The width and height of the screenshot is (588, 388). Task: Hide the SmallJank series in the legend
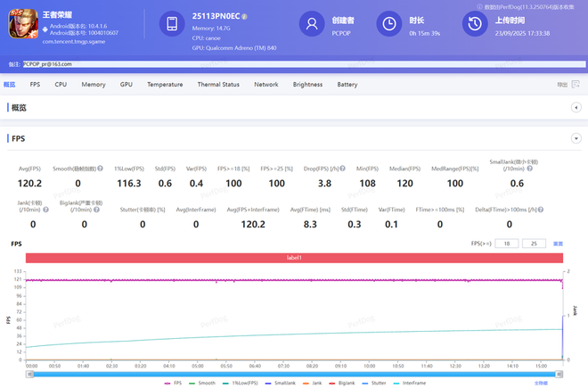285,382
